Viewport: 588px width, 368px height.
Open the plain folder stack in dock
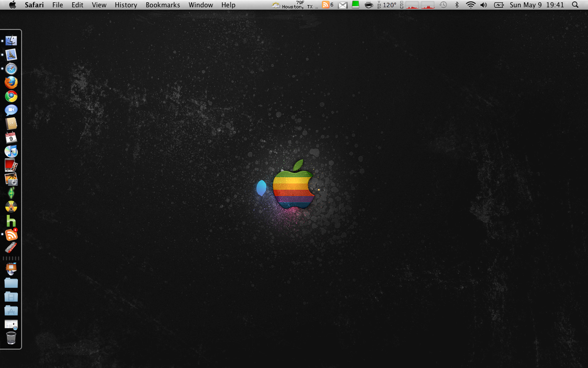click(x=11, y=282)
